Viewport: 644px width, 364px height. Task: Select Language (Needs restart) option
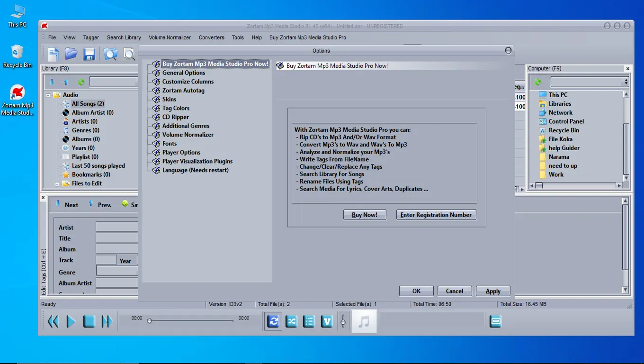pyautogui.click(x=196, y=170)
